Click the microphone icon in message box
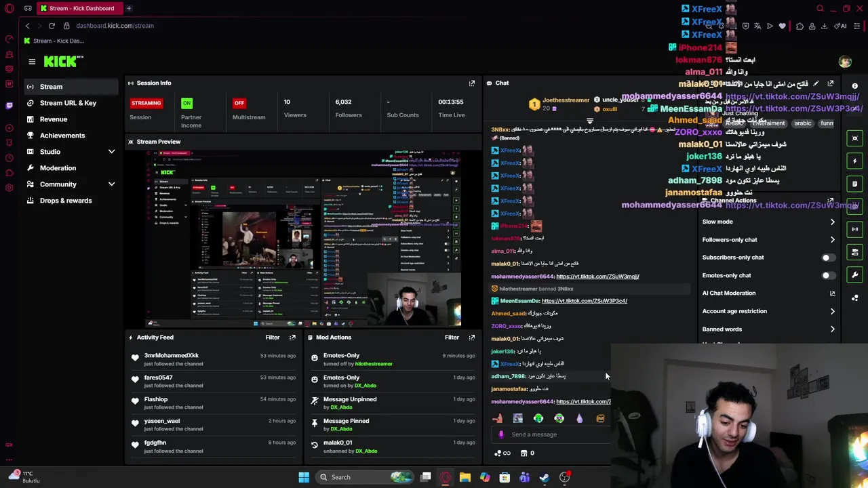This screenshot has height=488, width=868. click(x=501, y=434)
